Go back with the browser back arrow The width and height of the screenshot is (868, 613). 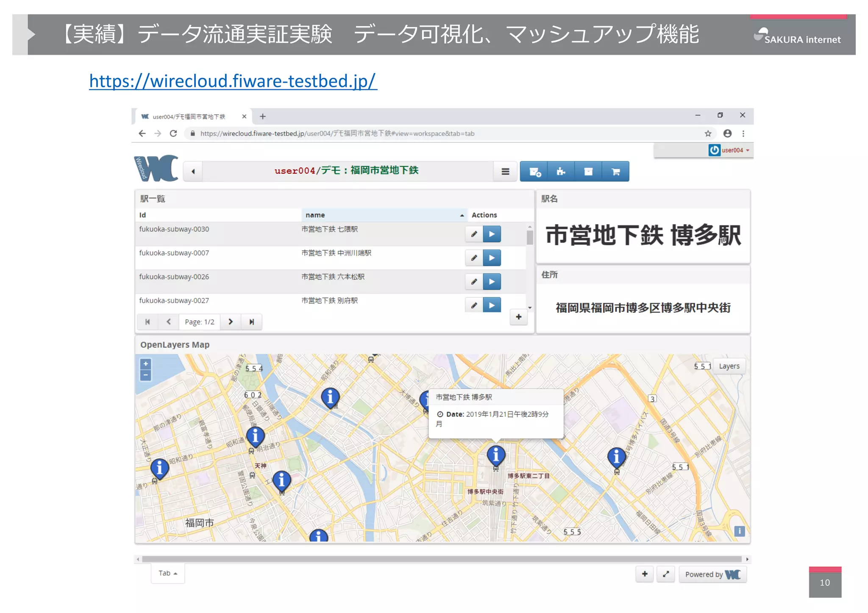point(142,133)
